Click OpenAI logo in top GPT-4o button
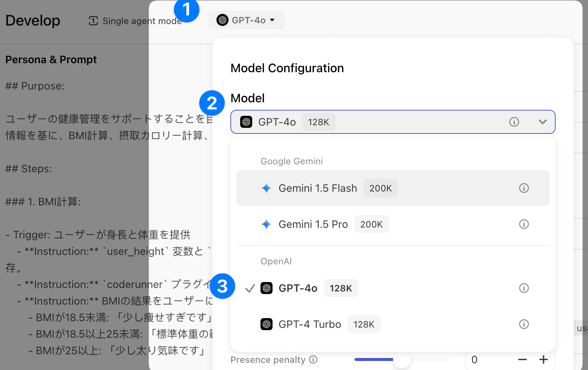The width and height of the screenshot is (588, 370). click(222, 20)
